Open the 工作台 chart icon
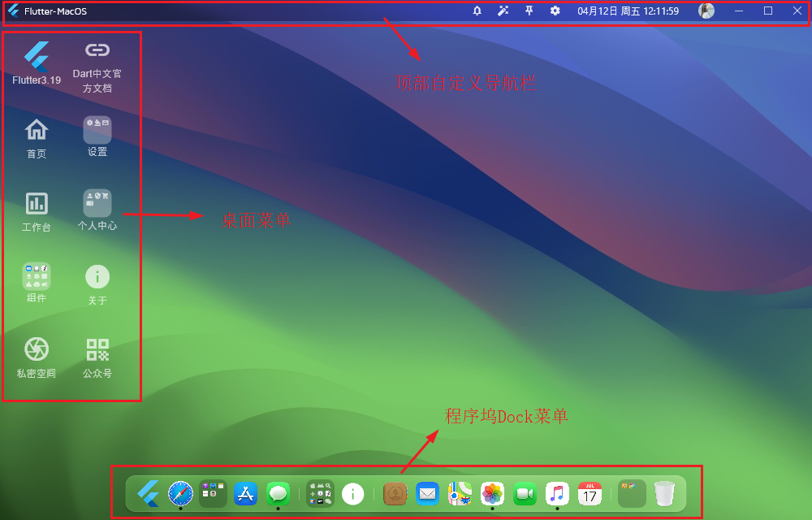 (37, 212)
